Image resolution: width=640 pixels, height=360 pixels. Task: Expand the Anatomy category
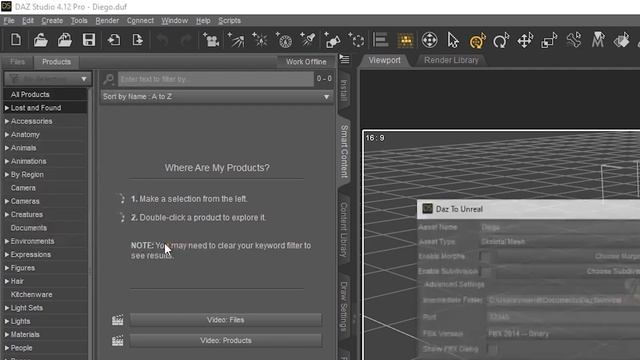(7, 134)
